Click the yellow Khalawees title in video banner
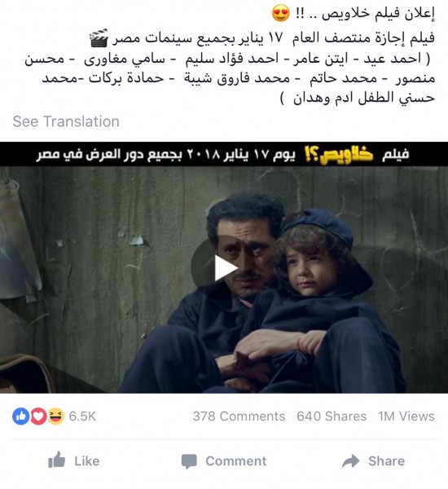 pyautogui.click(x=339, y=154)
